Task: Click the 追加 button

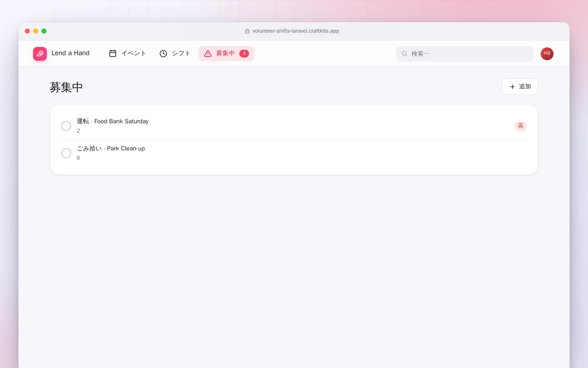Action: coord(520,86)
